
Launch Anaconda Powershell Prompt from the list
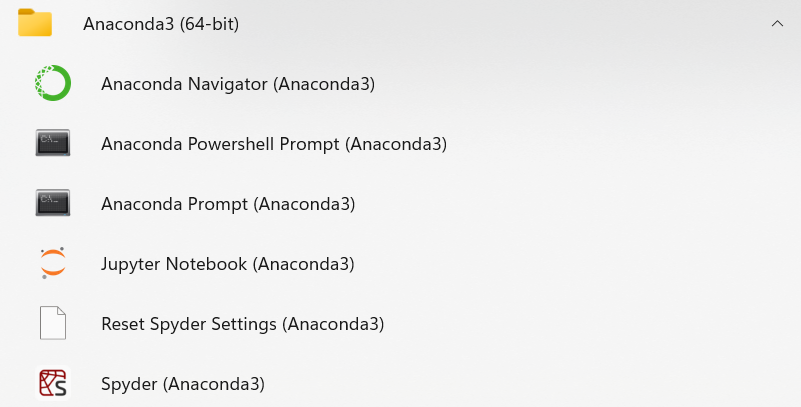pyautogui.click(x=274, y=144)
